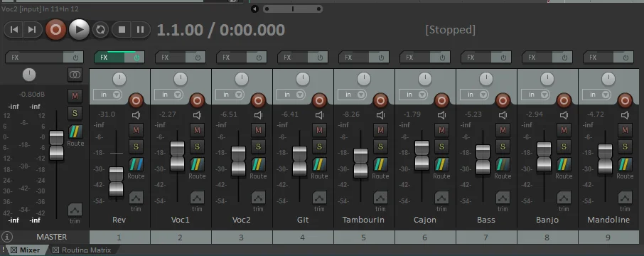Arm the Tambourin track for recording
This screenshot has width=644, height=256.
[381, 100]
